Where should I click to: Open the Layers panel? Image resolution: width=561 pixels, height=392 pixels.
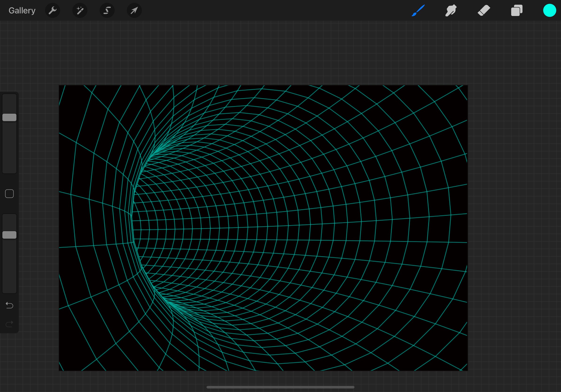(517, 11)
